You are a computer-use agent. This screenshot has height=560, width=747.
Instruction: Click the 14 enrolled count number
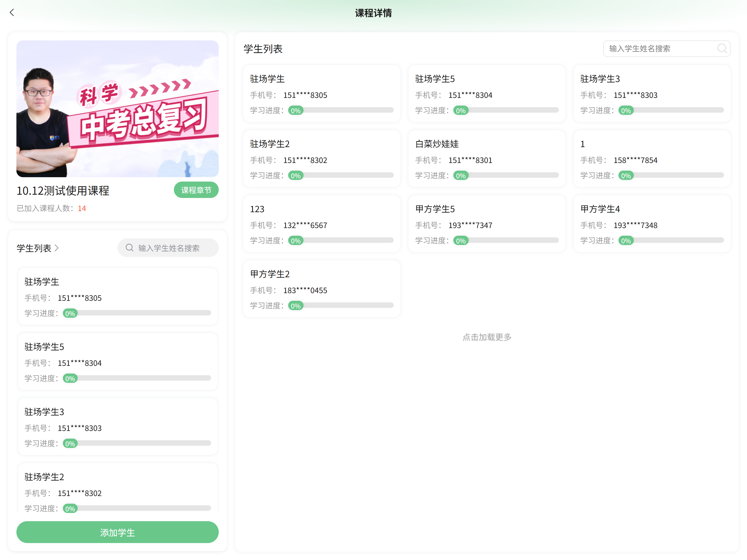(82, 208)
